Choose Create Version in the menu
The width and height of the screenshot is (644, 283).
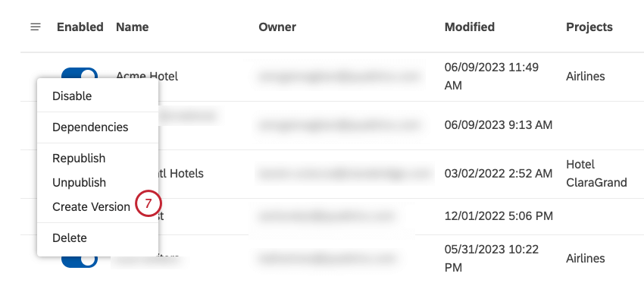click(91, 206)
